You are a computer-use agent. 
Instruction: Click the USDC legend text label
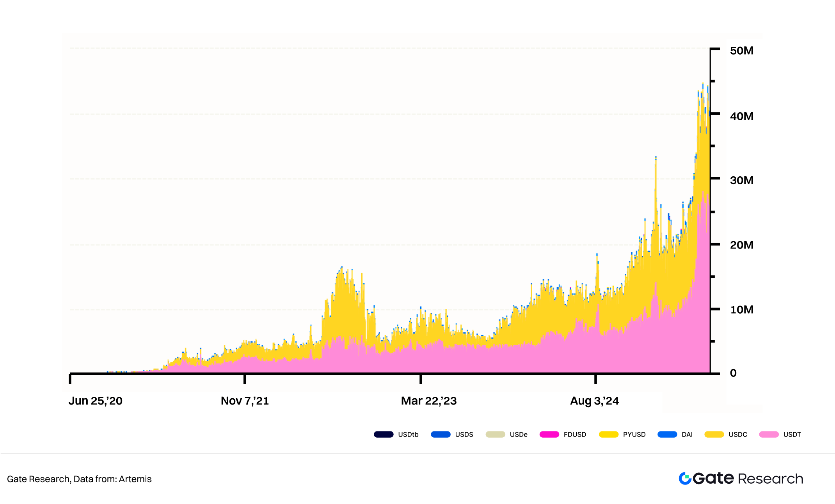[738, 435]
